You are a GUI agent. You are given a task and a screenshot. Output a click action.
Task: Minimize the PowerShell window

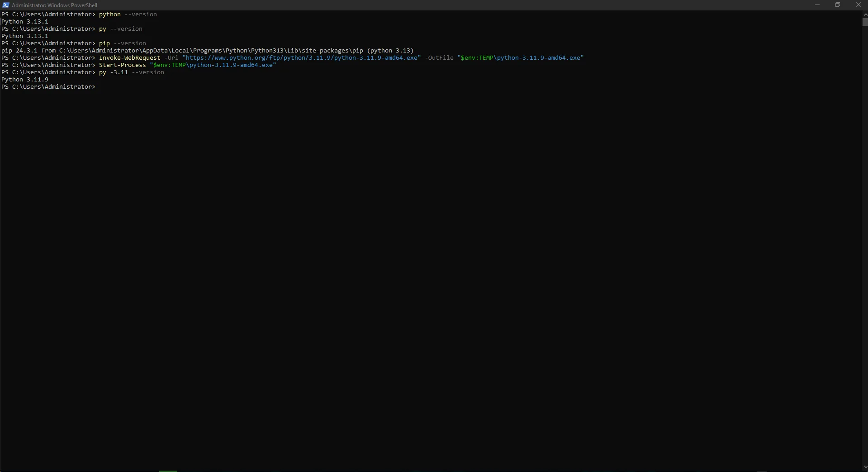coord(817,5)
